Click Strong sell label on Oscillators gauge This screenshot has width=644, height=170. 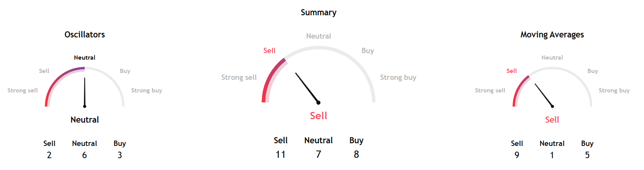click(x=23, y=91)
